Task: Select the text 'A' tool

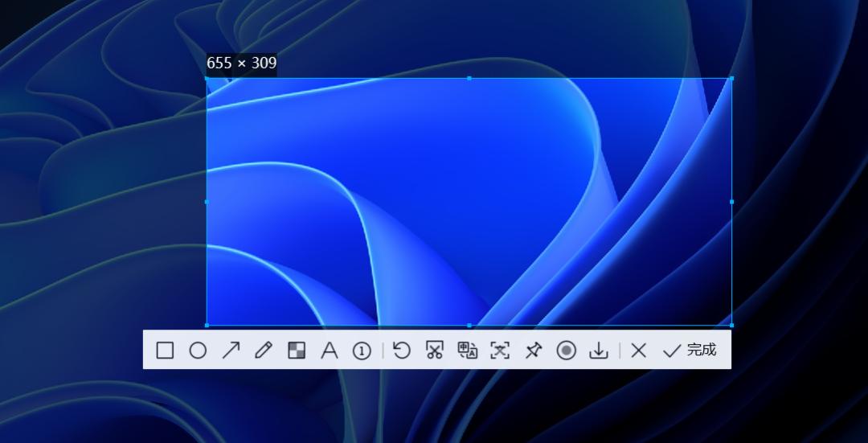Action: (330, 351)
